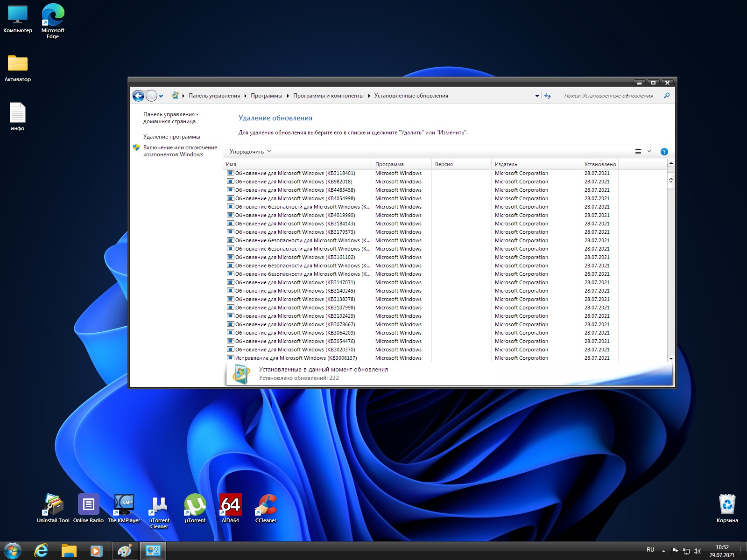Open Компьютер desktop icon
The image size is (747, 560).
pyautogui.click(x=18, y=20)
